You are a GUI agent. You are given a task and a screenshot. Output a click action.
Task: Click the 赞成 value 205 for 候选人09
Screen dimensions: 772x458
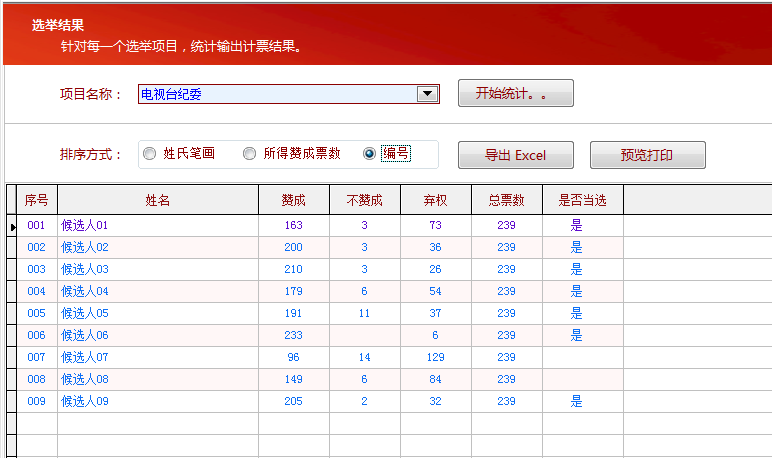pyautogui.click(x=294, y=402)
